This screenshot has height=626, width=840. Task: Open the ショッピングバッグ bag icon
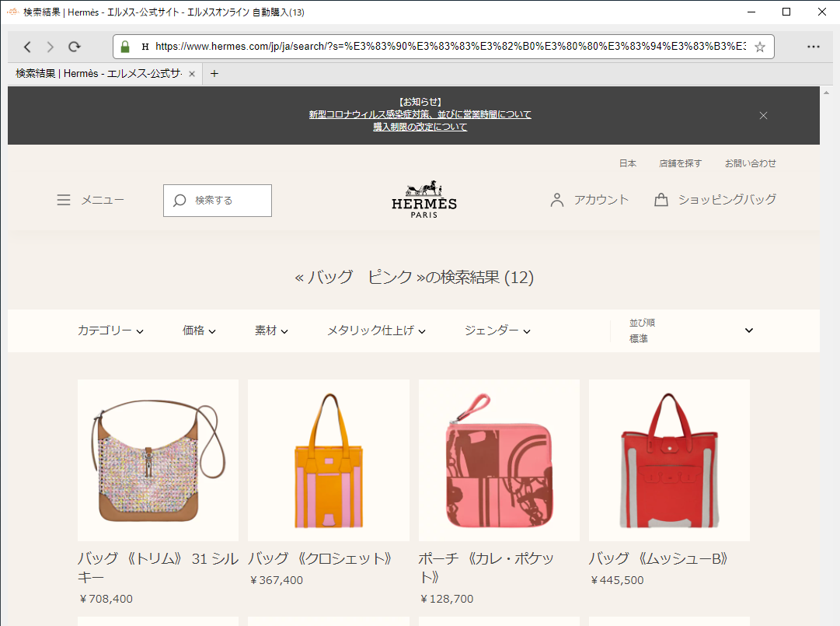pyautogui.click(x=661, y=200)
